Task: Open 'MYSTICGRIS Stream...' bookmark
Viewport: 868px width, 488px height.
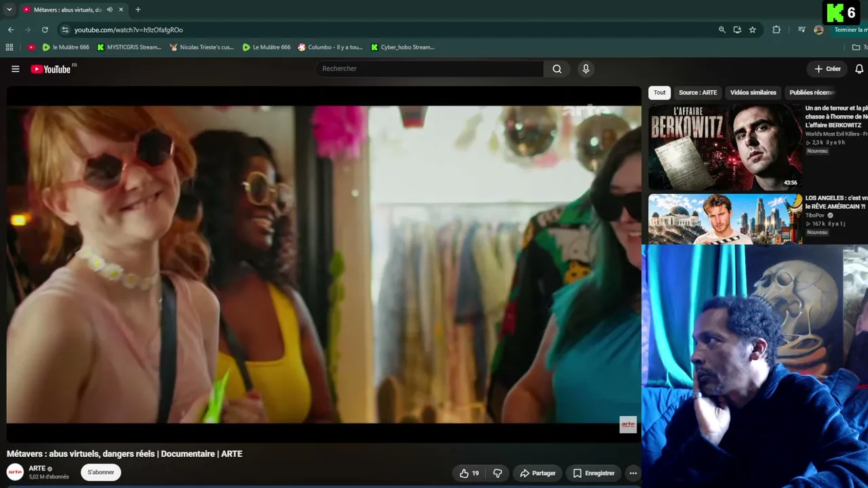Action: tap(129, 47)
